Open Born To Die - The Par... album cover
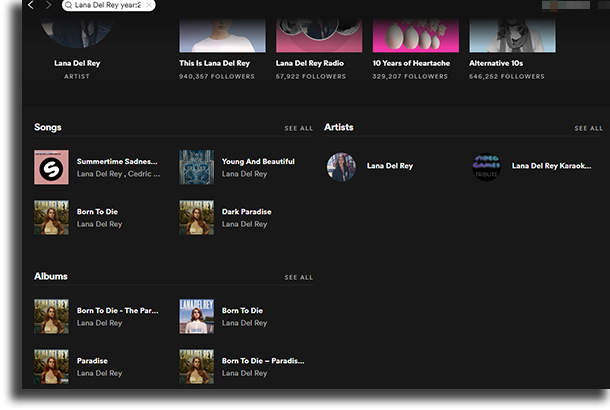610x410 pixels. 51,316
